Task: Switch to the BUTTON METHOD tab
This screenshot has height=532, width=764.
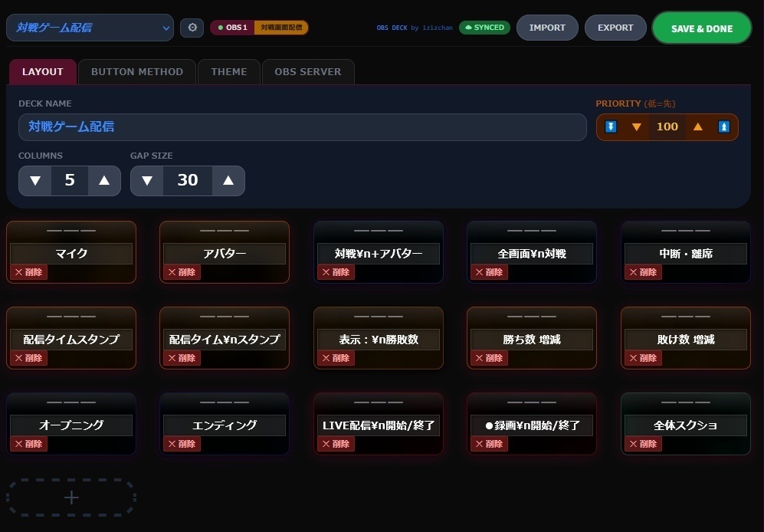Action: tap(136, 71)
